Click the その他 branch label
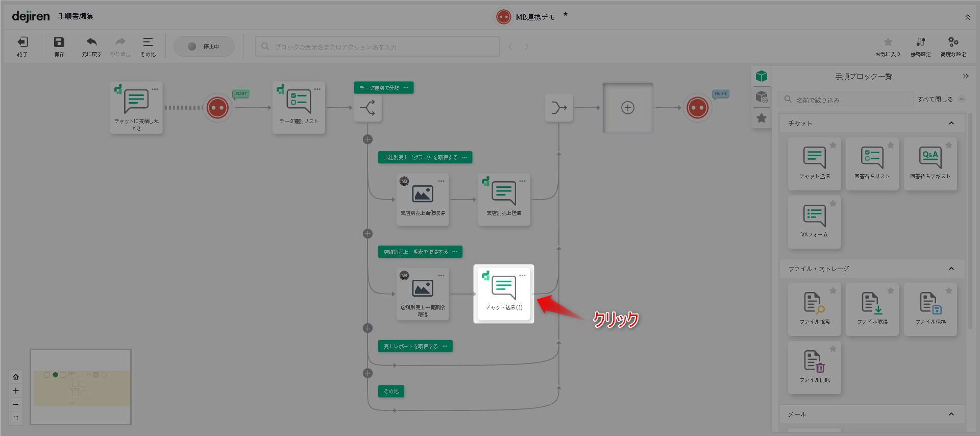Viewport: 980px width, 436px height. tap(391, 391)
